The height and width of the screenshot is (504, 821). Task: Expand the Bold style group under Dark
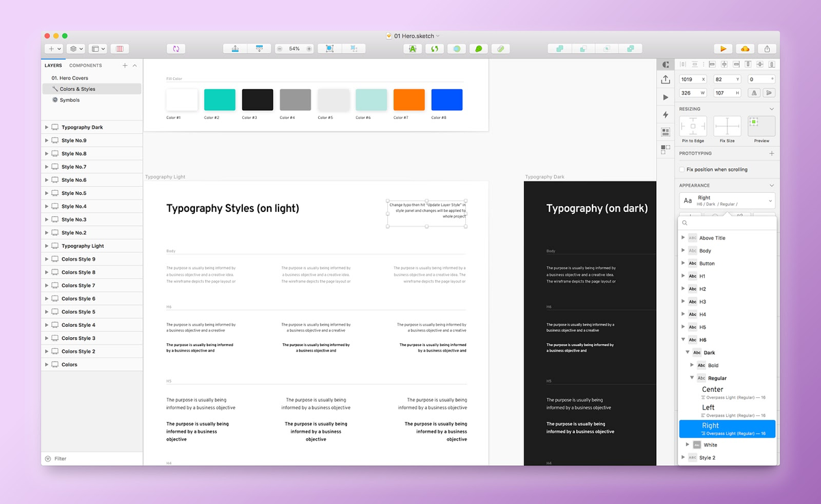pyautogui.click(x=692, y=365)
